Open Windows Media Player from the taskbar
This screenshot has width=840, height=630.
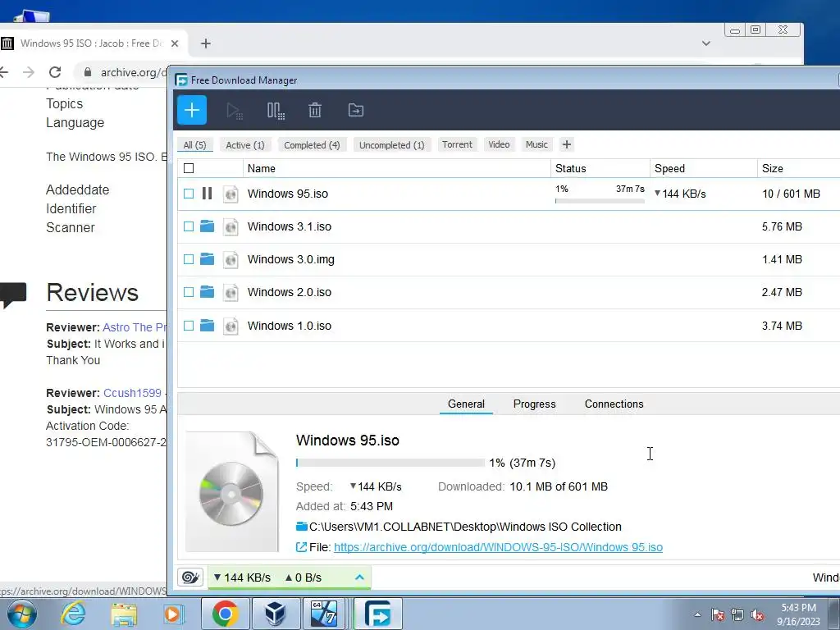[173, 614]
